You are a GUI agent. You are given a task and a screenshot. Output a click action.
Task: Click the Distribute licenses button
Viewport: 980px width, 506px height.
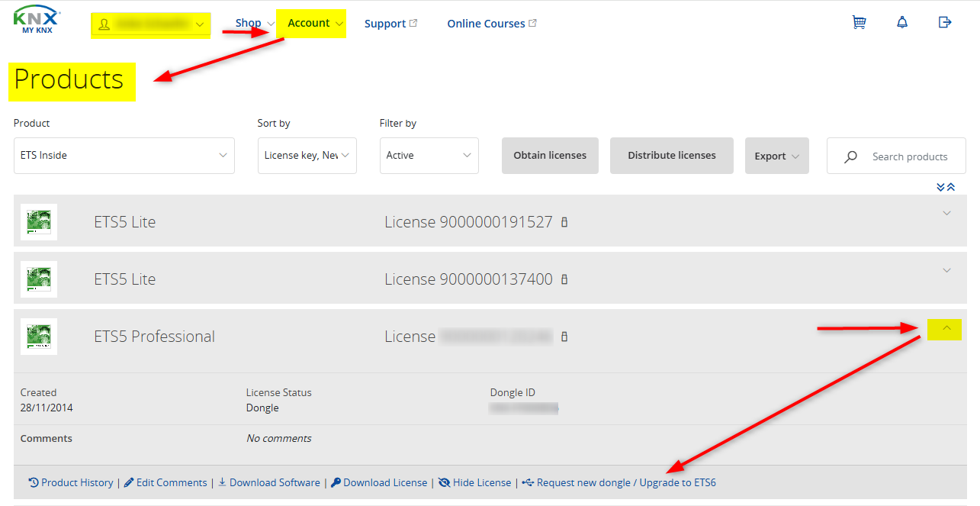tap(672, 156)
